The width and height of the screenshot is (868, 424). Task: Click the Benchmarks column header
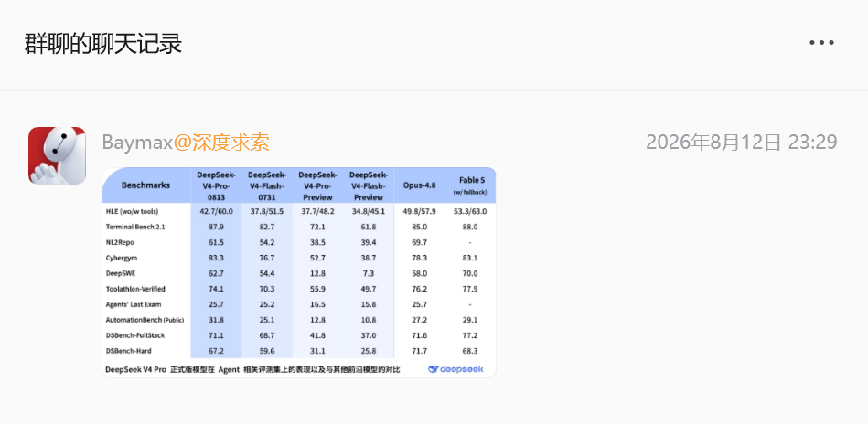point(145,185)
